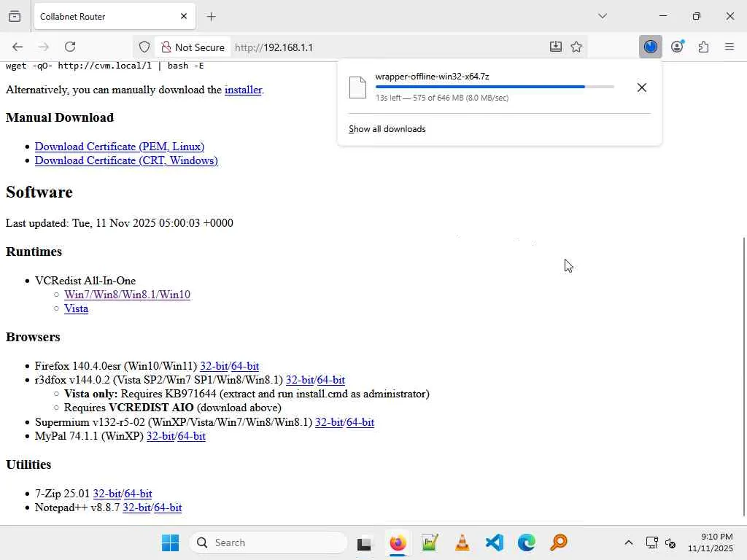Download 7-Zip 25.01 64-bit
747x560 pixels.
[138, 494]
